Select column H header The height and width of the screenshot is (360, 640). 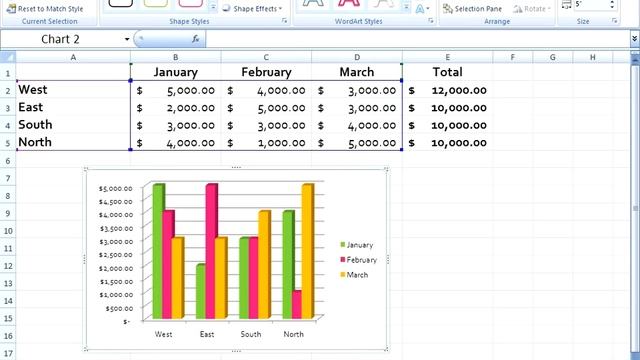(x=593, y=58)
